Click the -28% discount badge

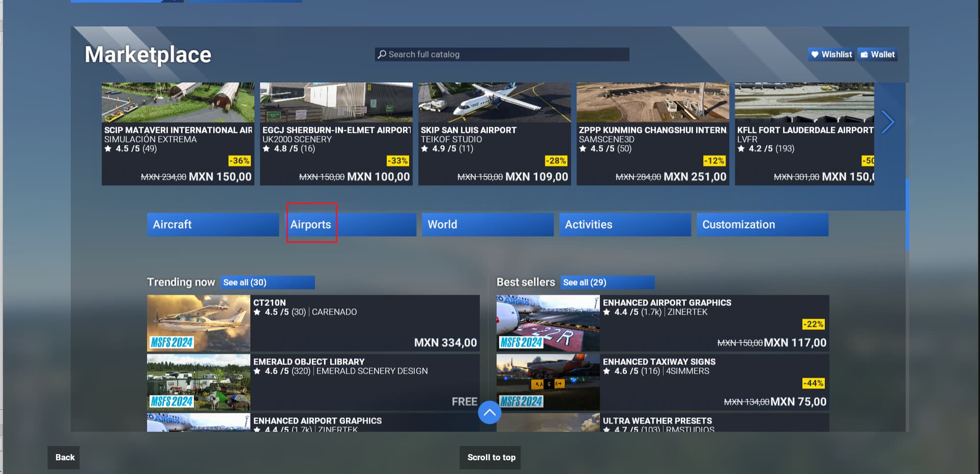click(556, 160)
